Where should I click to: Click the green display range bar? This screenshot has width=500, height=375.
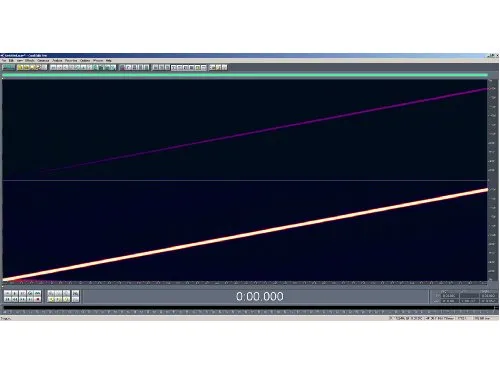pyautogui.click(x=245, y=75)
